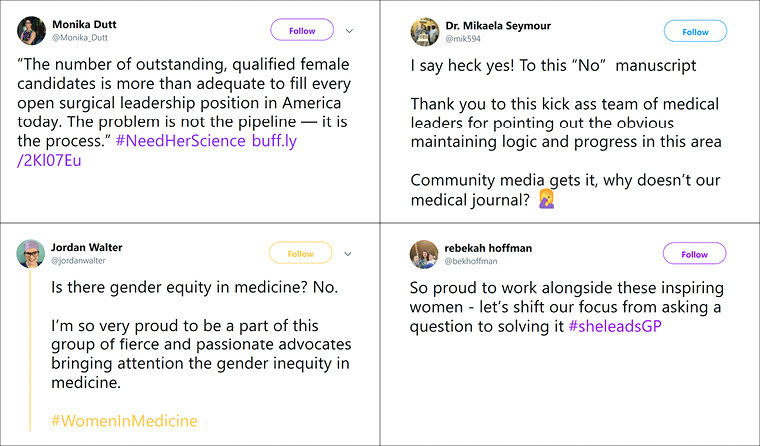Expand the options chevron on Monika Dutt's tweet
The width and height of the screenshot is (760, 446).
pyautogui.click(x=349, y=32)
